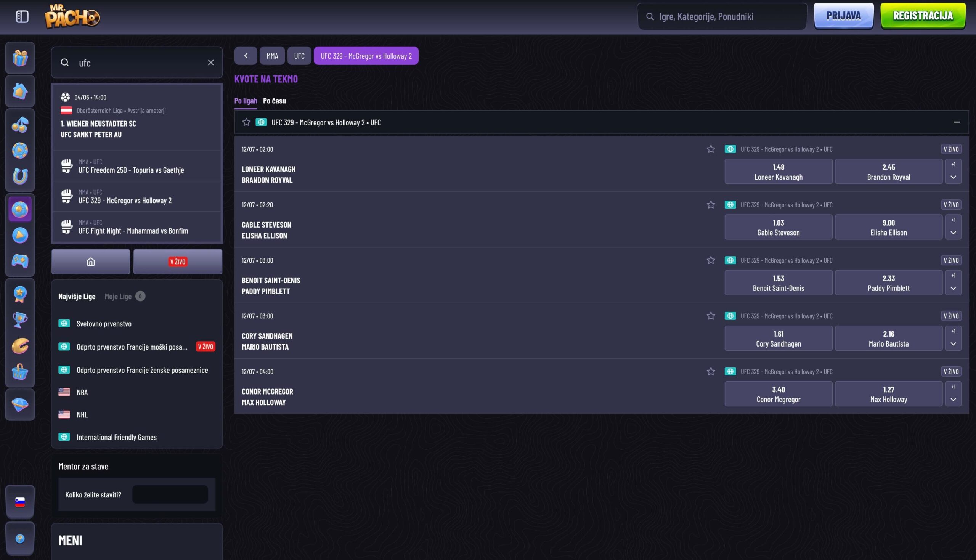Toggle the sidebar panel icon
Screen dimensions: 976x560
(22, 16)
